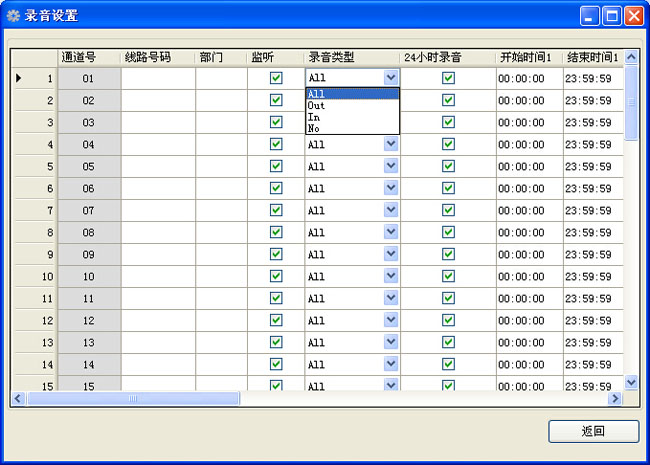Click the horizontal scrollbar thumb
The image size is (650, 465).
point(132,398)
